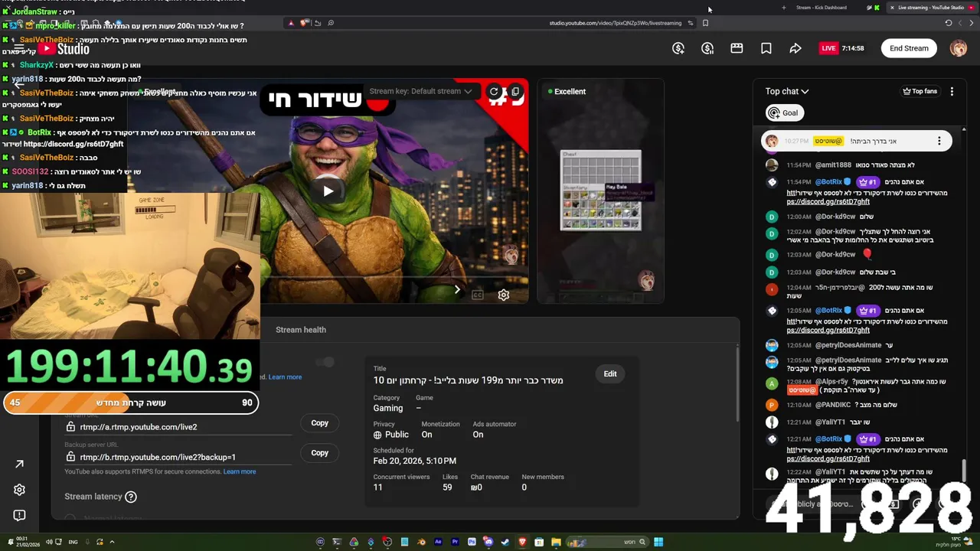The width and height of the screenshot is (980, 551).
Task: Click the Minecraft stream preview thumbnail
Action: 600,191
